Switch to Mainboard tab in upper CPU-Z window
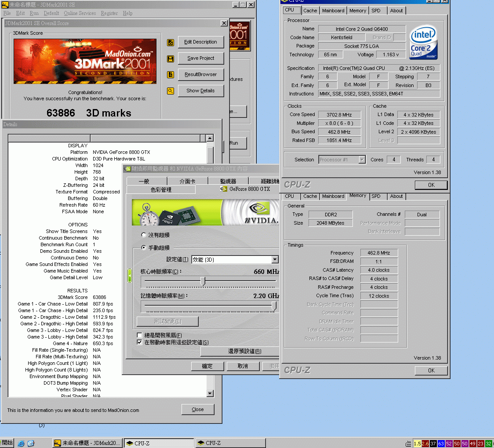 point(333,11)
